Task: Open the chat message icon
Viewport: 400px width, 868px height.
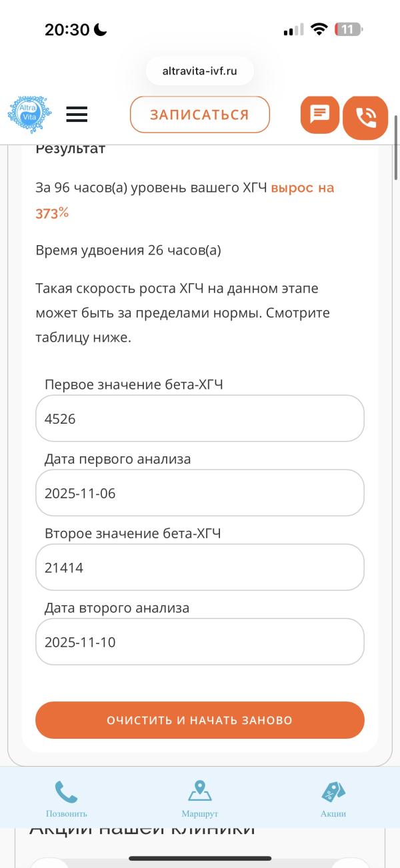Action: point(320,115)
